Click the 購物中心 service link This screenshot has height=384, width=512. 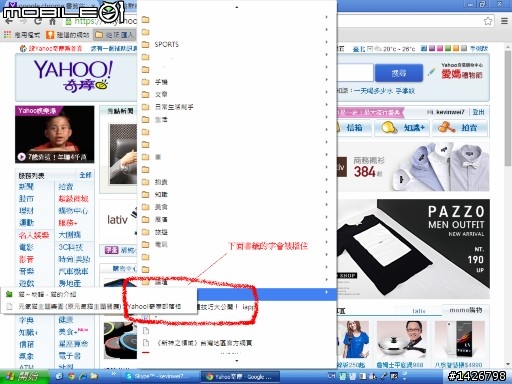tap(73, 211)
